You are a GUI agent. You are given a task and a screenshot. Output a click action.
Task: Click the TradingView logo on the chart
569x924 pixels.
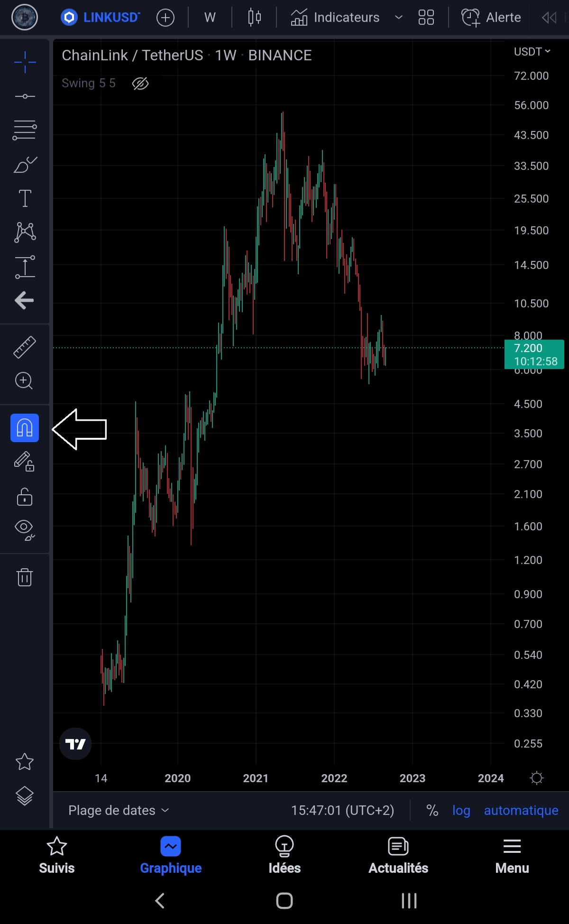point(75,744)
